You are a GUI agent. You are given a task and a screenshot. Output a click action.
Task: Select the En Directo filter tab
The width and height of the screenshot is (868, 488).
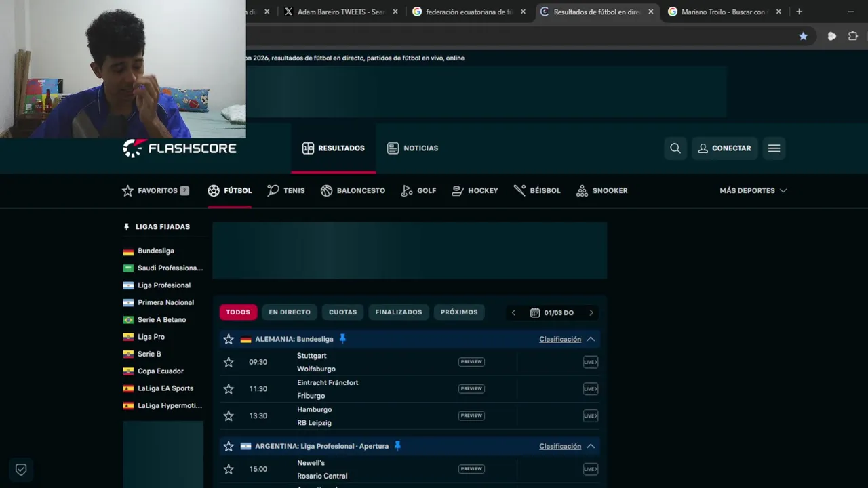pyautogui.click(x=290, y=312)
